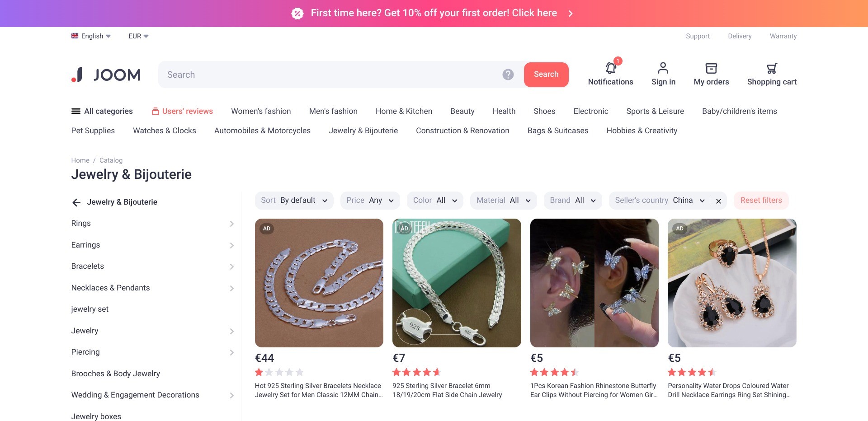Go to Users' reviews

[x=182, y=111]
